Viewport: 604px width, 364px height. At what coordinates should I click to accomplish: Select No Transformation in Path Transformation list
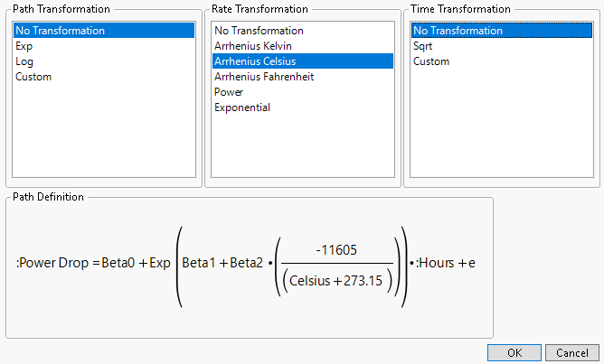(x=60, y=31)
